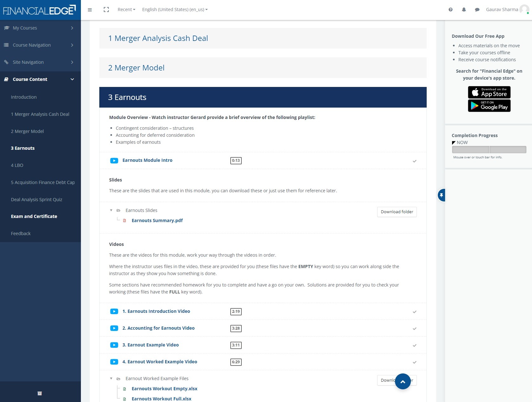Download the Earnouts Slides folder
Image resolution: width=532 pixels, height=402 pixels.
coord(397,212)
